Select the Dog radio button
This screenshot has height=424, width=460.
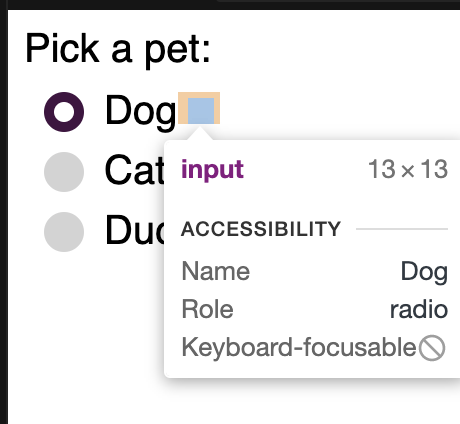pyautogui.click(x=64, y=112)
